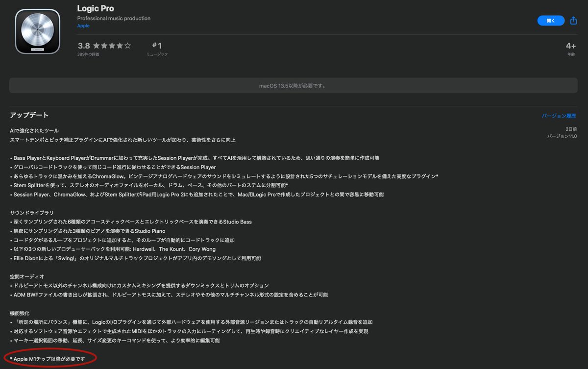Image resolution: width=588 pixels, height=369 pixels.
Task: Click the iPad用Logic Pro 2 bullet line
Action: coord(197,195)
